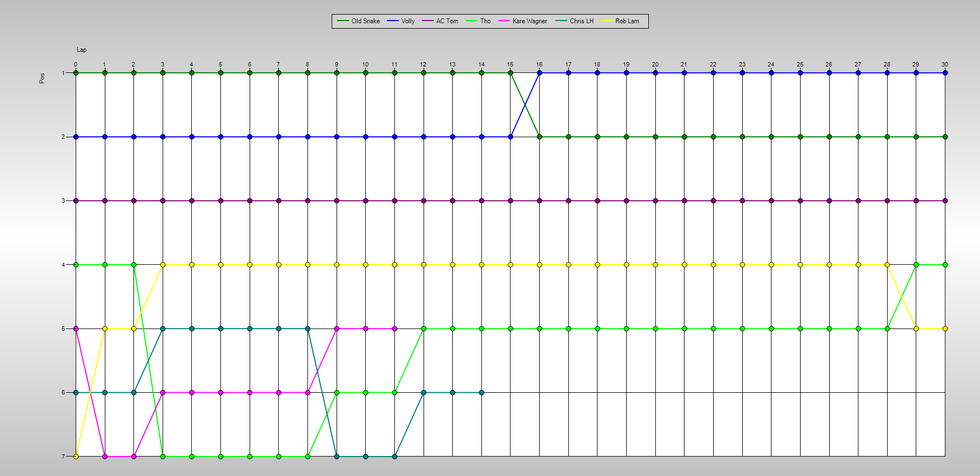980x476 pixels.
Task: Click the Volly legend entry
Action: tap(401, 21)
